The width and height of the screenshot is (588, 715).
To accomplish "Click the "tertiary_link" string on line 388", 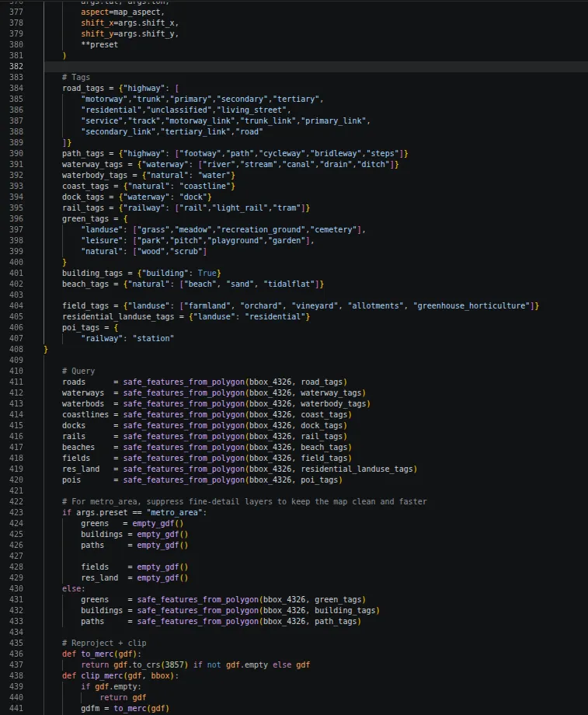I will 196,132.
